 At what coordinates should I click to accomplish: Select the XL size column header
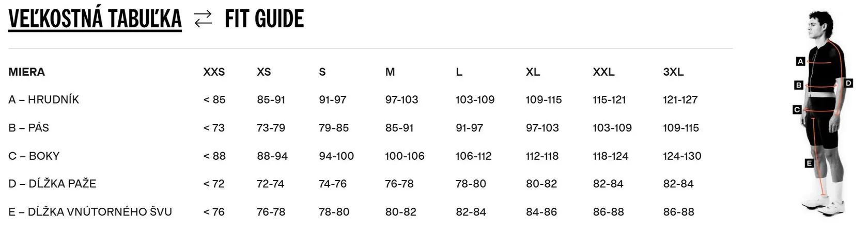point(533,72)
